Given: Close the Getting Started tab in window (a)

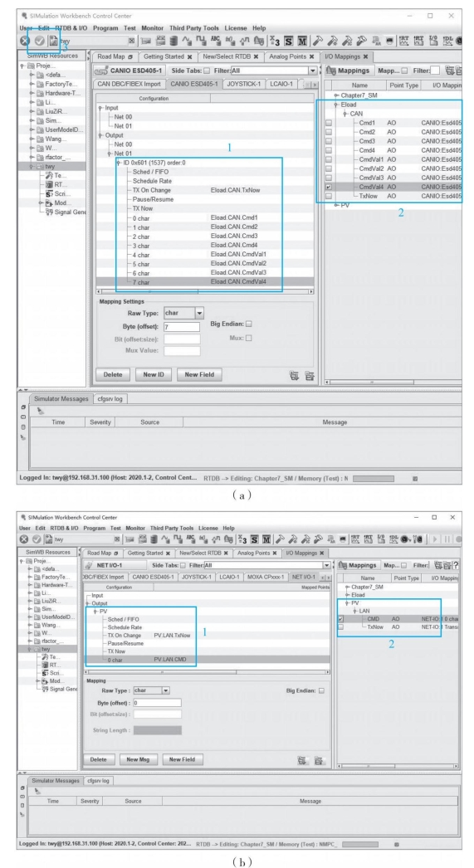Looking at the screenshot, I should click(189, 56).
